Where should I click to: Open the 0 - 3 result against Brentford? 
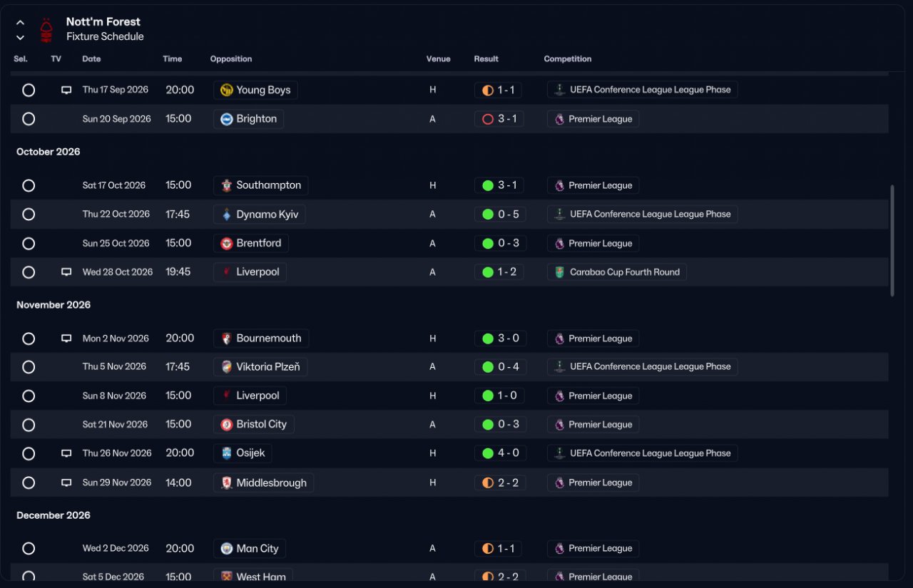(x=499, y=243)
